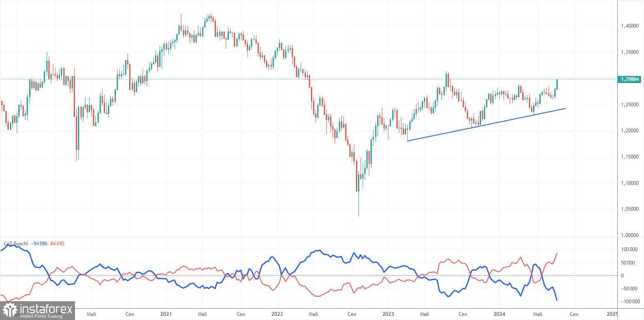
Task: Select the red indicator value 84690
Action: (x=57, y=243)
